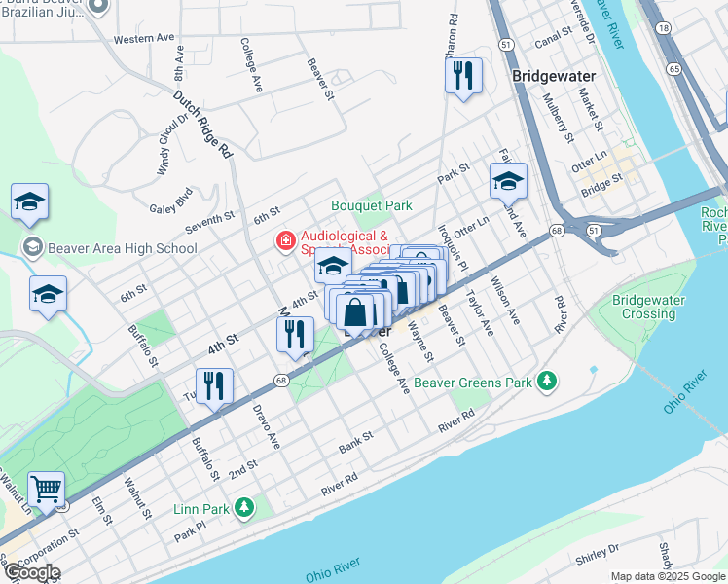Click the Bouquet Park label

point(372,205)
